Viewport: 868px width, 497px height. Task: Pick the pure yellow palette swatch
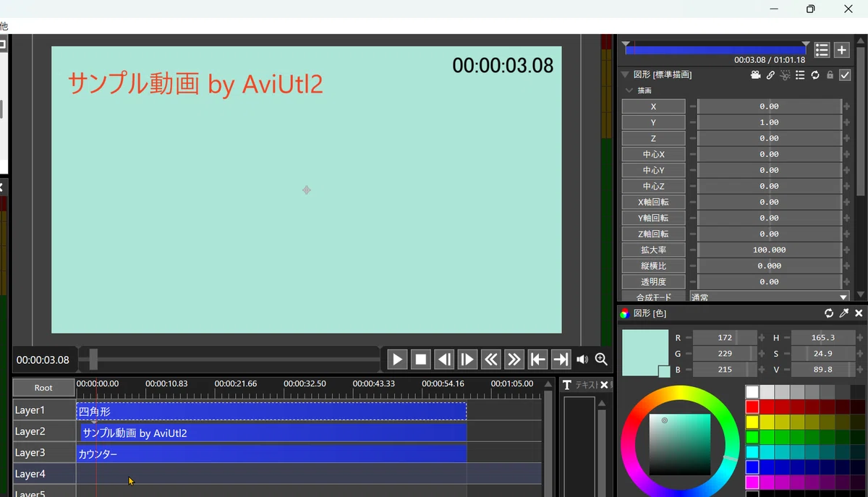tap(752, 422)
